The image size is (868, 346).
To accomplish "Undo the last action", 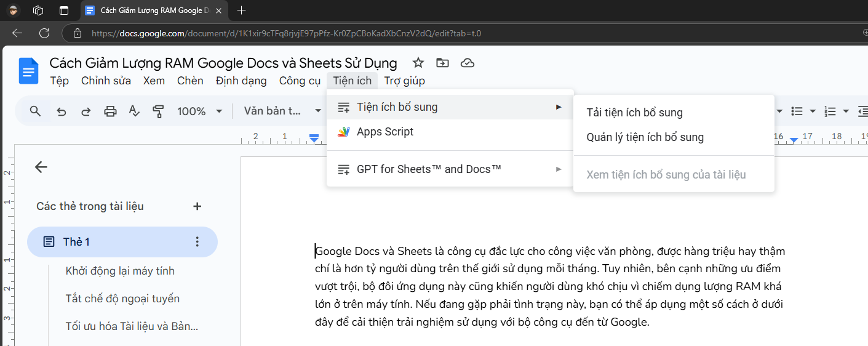I will [62, 111].
